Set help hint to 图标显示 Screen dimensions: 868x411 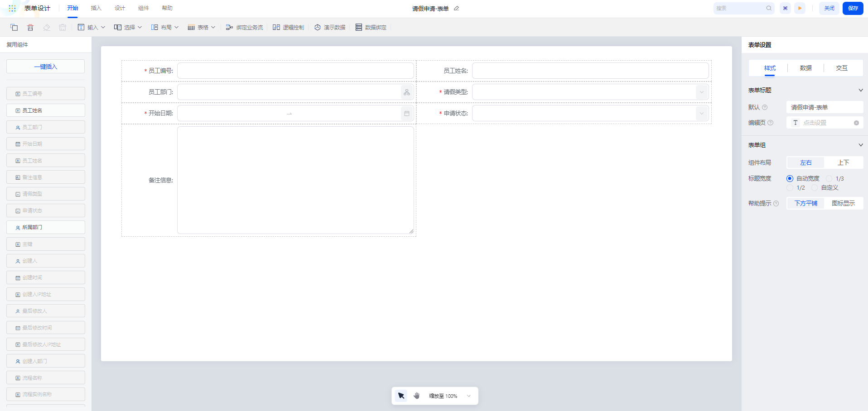coord(843,203)
